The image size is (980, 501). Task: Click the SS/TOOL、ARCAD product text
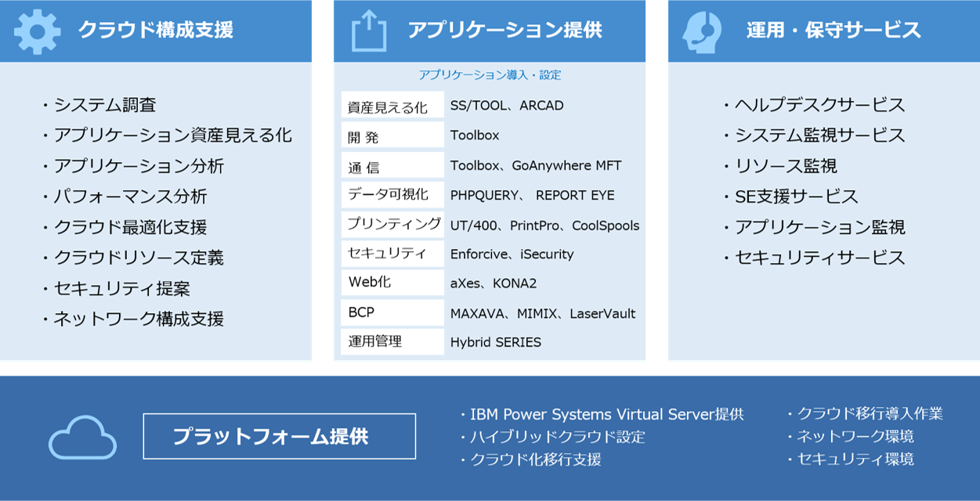click(x=507, y=105)
